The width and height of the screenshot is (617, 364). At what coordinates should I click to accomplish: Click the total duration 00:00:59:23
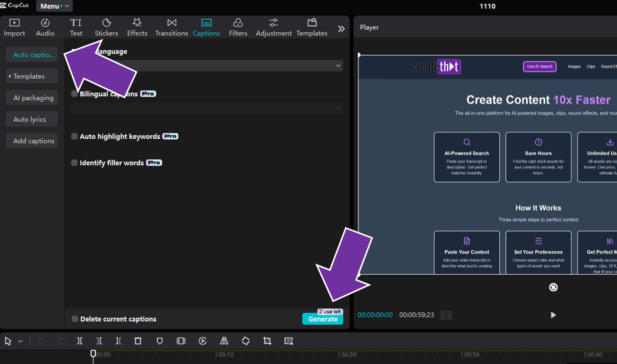(x=416, y=315)
